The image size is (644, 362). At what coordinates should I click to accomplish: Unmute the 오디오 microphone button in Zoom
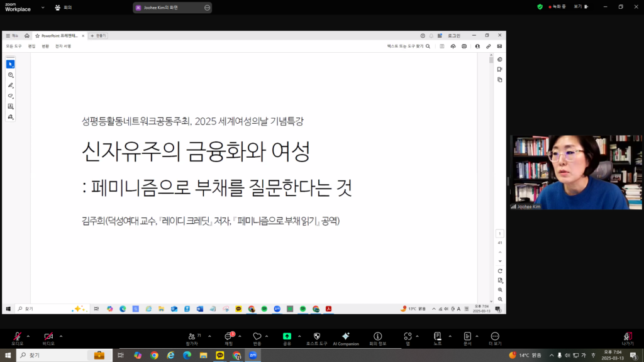17,338
